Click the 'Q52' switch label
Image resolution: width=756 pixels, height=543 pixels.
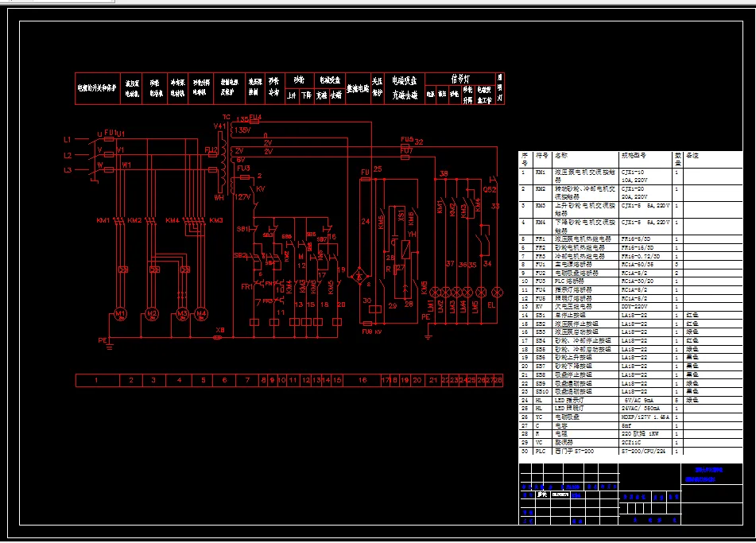[x=490, y=189]
